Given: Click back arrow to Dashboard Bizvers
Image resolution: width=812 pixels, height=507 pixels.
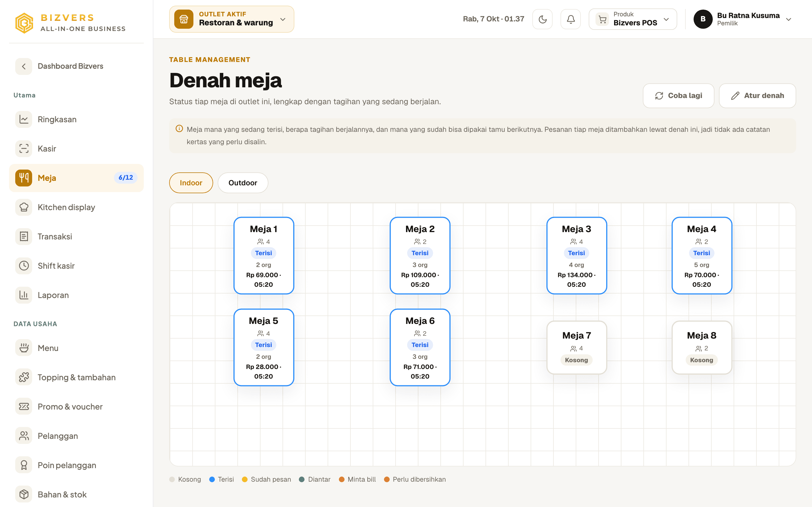Looking at the screenshot, I should 24,66.
